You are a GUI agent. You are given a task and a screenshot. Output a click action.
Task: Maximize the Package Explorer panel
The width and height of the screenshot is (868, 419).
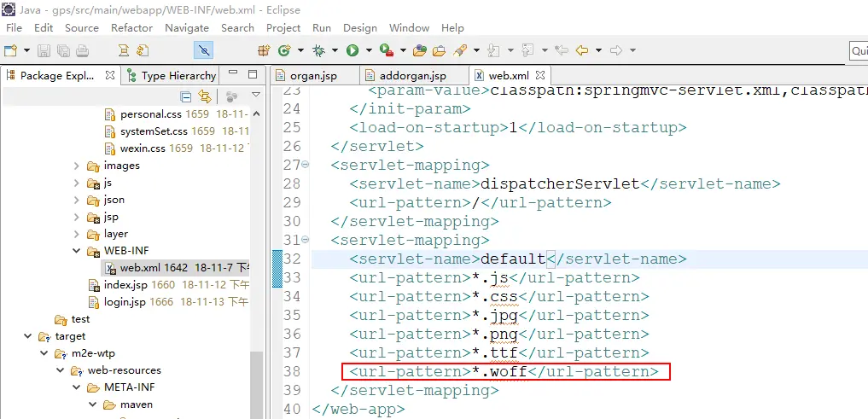tap(253, 74)
